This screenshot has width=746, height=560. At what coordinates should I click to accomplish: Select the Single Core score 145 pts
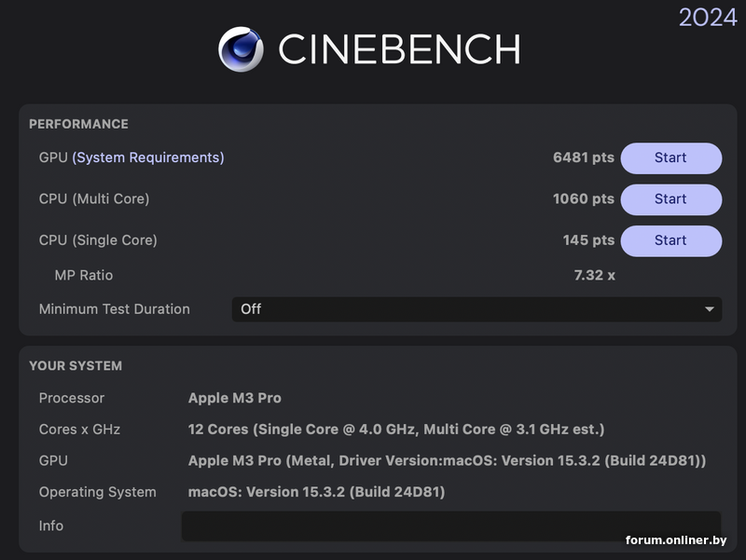588,240
